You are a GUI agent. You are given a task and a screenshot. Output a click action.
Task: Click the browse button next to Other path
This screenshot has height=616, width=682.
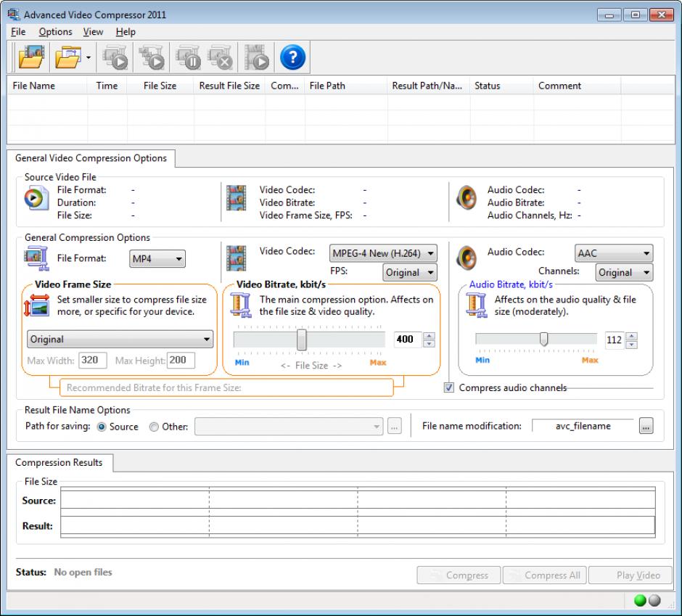(394, 427)
